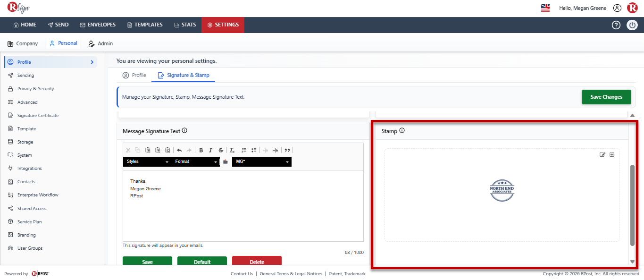Click Paste from Word icon
The image size is (644, 280).
coord(167,150)
